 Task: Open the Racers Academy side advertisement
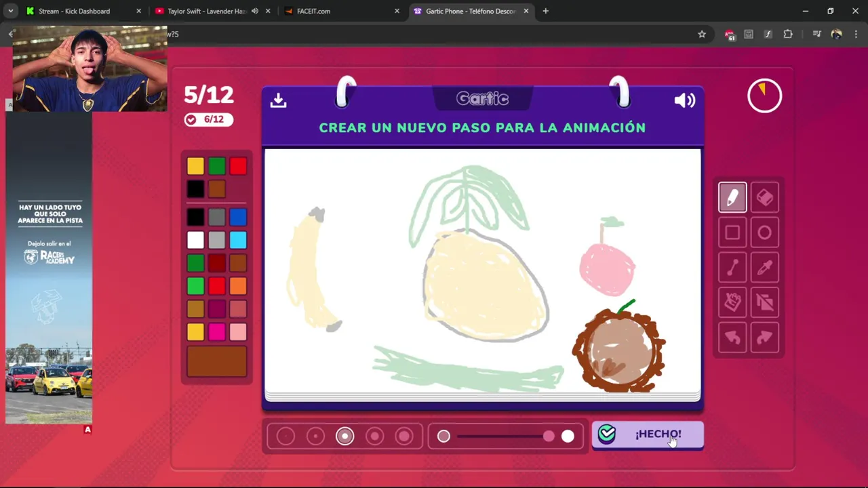coord(49,268)
